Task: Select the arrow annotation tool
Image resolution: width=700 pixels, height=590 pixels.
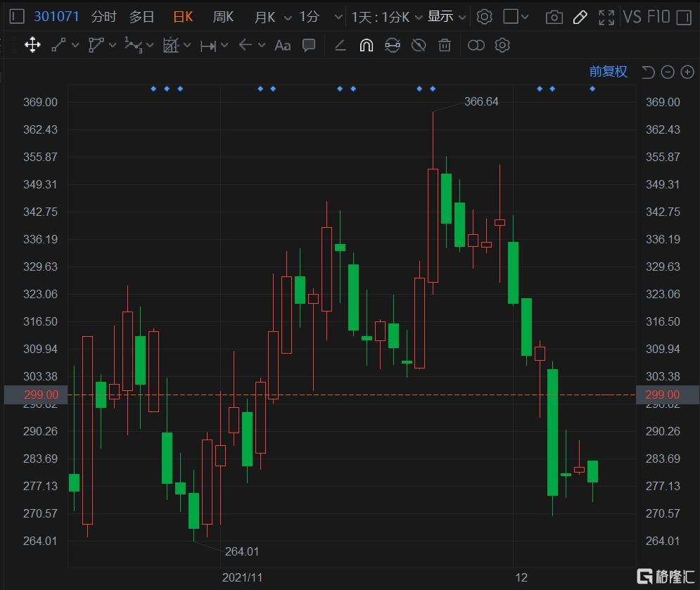Action: click(x=246, y=45)
